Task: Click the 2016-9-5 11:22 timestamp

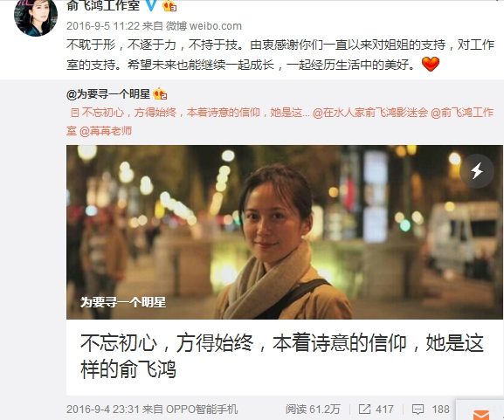Action: (x=103, y=26)
